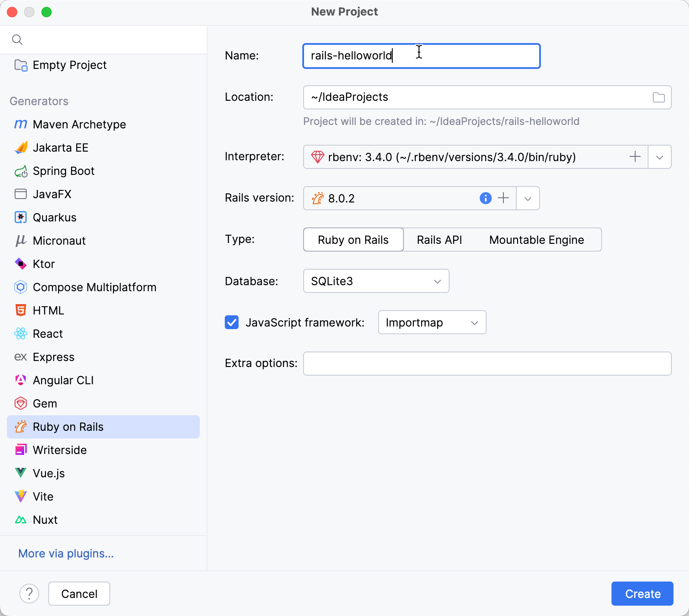The width and height of the screenshot is (689, 616).
Task: Open the help question mark button
Action: [x=29, y=594]
